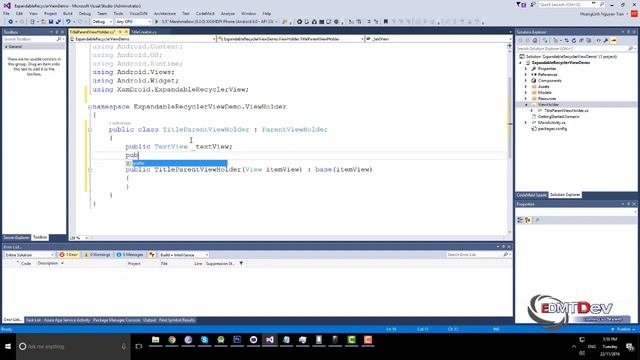Switch to the Server Explorer tab

click(x=16, y=237)
